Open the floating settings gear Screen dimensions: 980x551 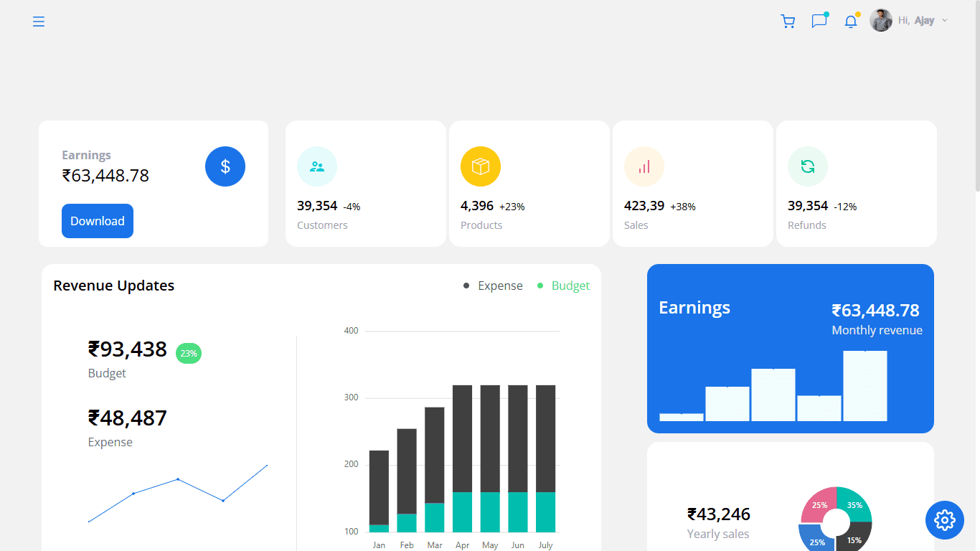click(945, 520)
